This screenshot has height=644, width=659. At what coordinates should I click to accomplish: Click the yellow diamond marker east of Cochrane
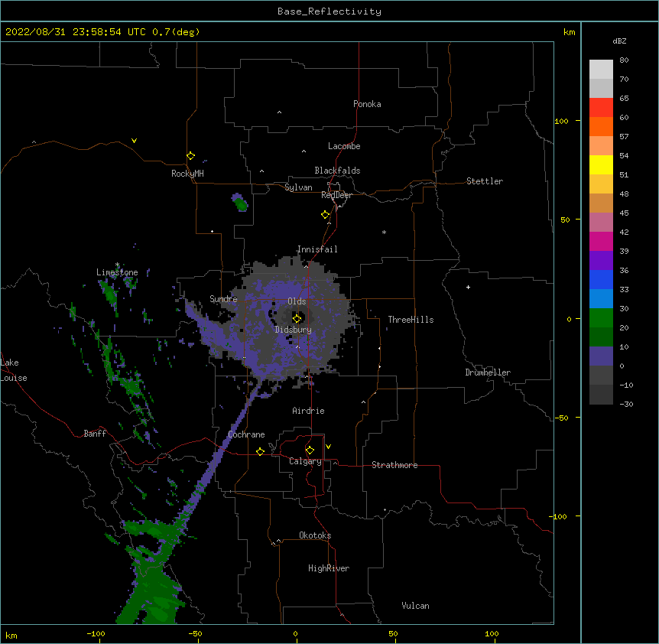[260, 451]
